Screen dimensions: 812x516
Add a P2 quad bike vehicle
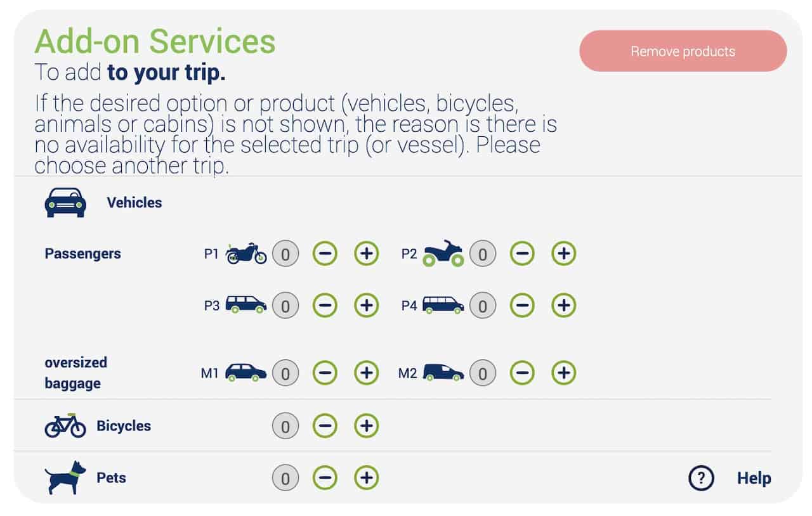[563, 254]
